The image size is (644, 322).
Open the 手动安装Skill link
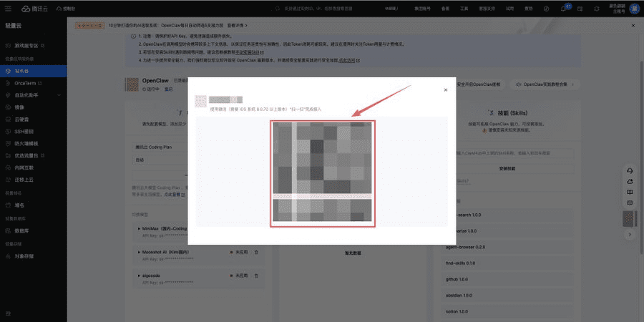point(249,52)
